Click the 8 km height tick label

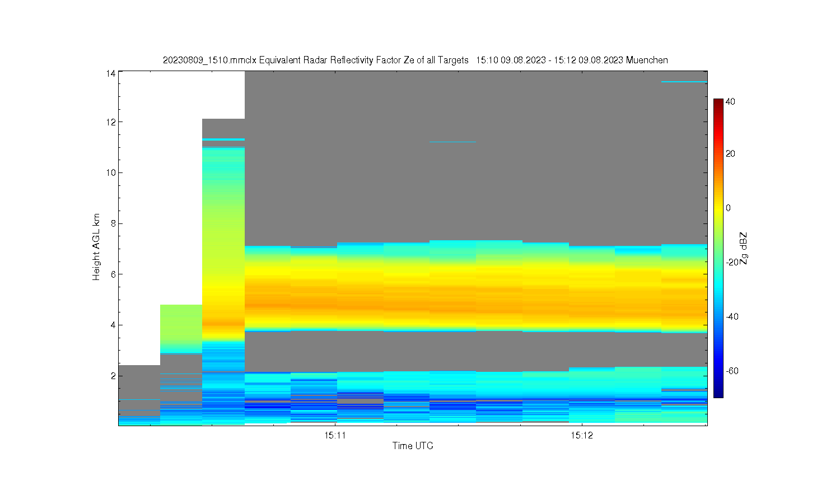pyautogui.click(x=113, y=223)
